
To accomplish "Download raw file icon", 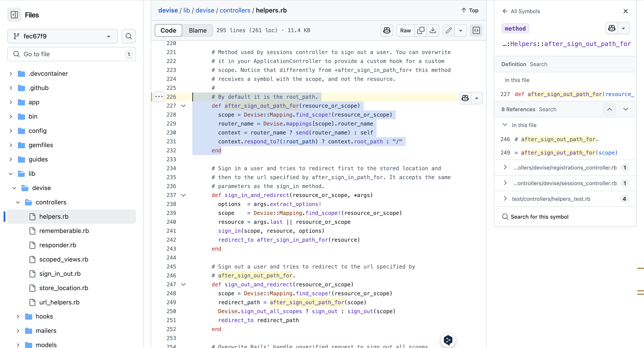I will point(433,30).
